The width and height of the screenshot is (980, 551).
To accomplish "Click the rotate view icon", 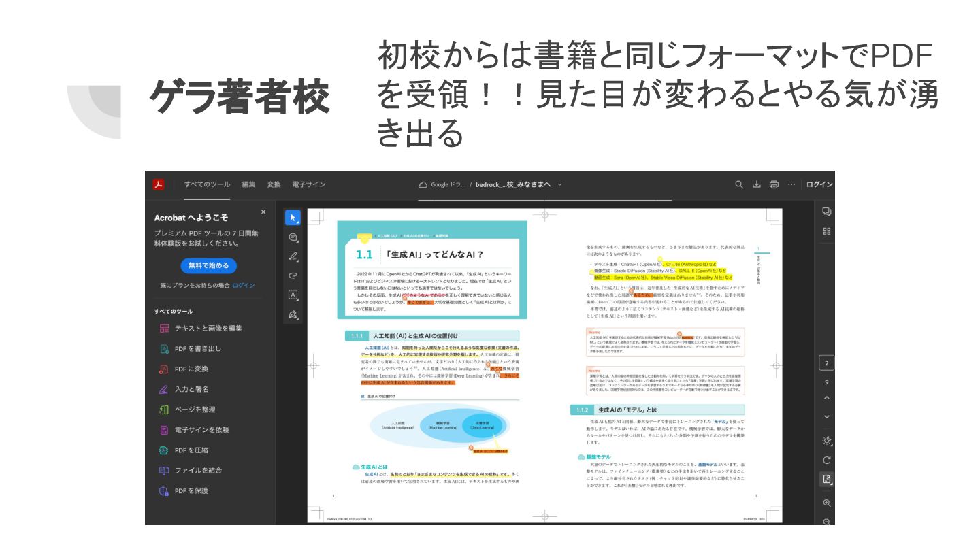I will pyautogui.click(x=827, y=460).
